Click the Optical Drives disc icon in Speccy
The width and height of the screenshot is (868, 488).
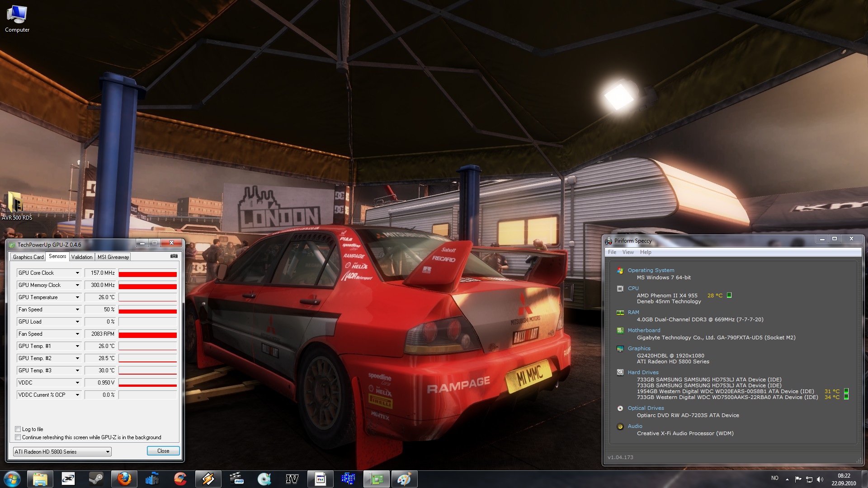coord(620,408)
